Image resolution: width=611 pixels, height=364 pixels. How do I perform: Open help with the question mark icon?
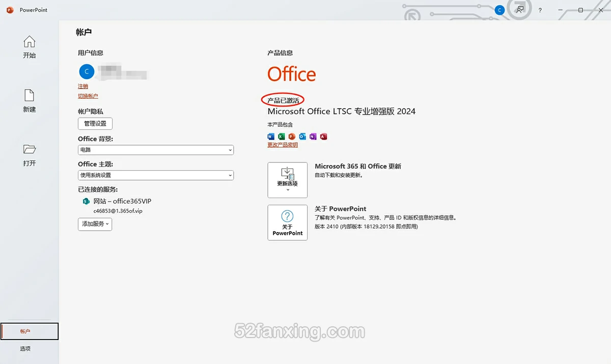[x=540, y=10]
